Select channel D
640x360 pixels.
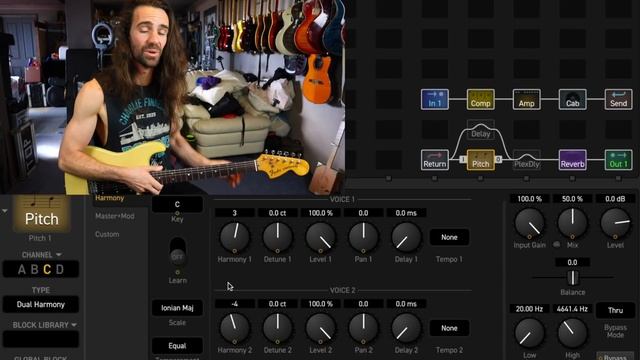pos(60,269)
